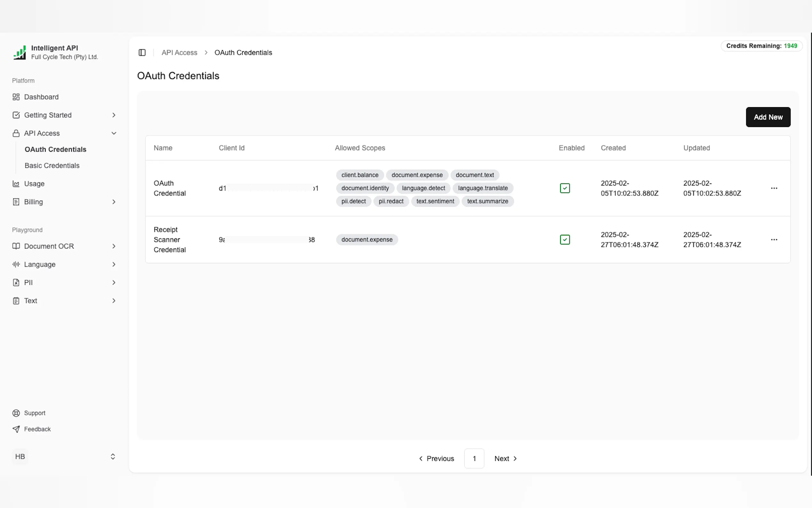Toggle Enabled checkbox for Receipt Scanner Credential
812x508 pixels.
565,240
